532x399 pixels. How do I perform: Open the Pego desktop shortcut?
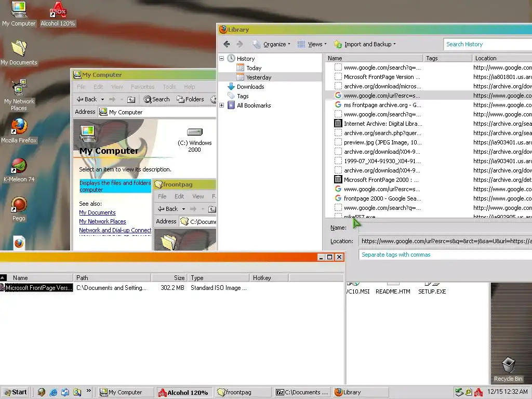[19, 209]
